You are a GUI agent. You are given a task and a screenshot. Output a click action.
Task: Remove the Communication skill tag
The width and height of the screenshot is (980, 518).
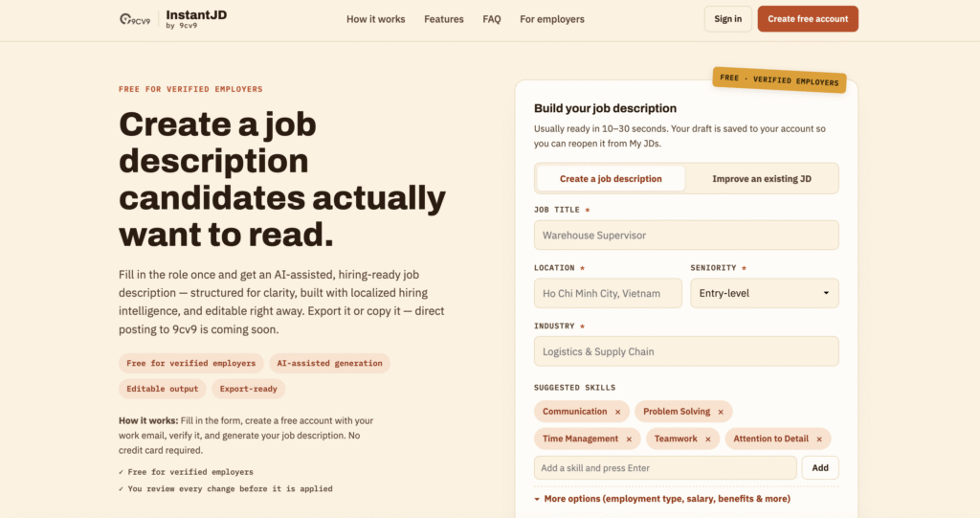point(617,412)
